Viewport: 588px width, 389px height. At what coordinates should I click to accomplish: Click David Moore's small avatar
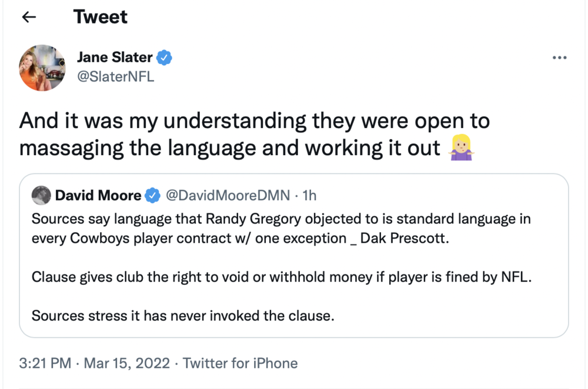41,195
